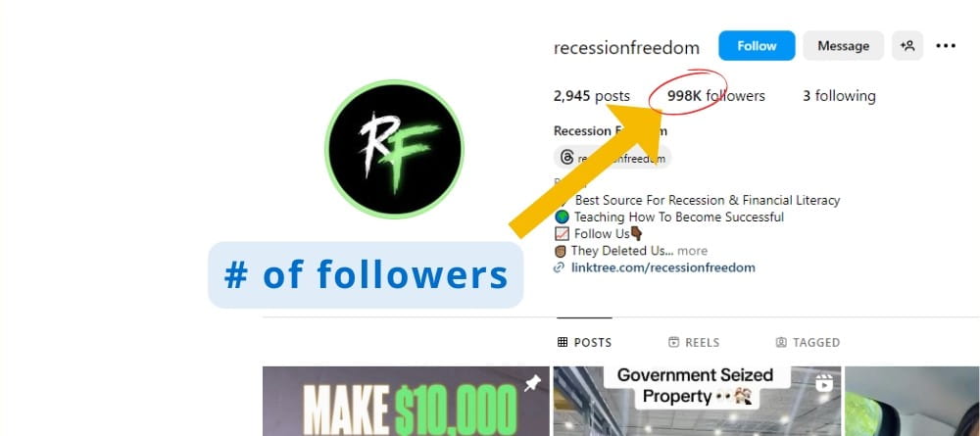Open the three-dot options menu
Viewport: 980px width, 436px height.
click(946, 46)
